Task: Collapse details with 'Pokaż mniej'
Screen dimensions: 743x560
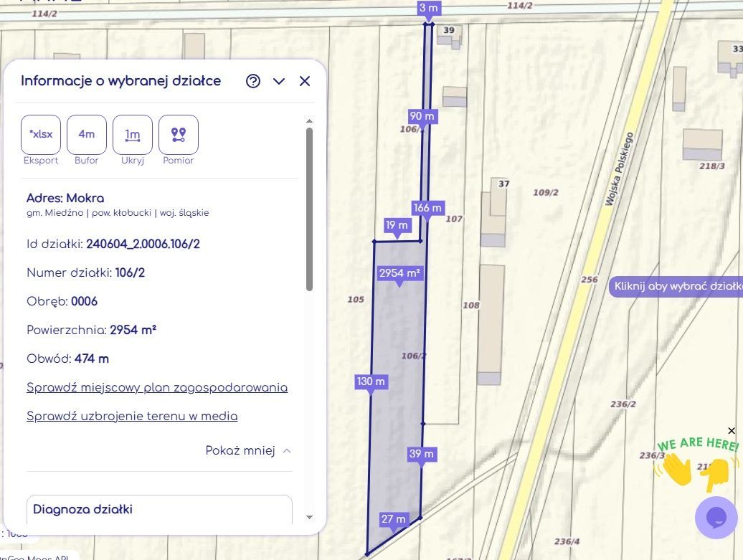Action: click(x=247, y=451)
